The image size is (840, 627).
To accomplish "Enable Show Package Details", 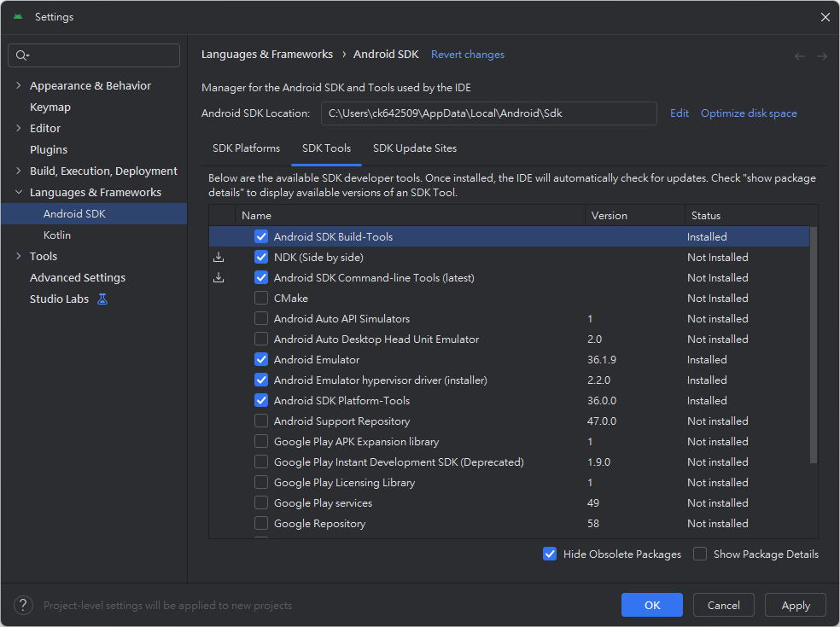I will pos(700,554).
